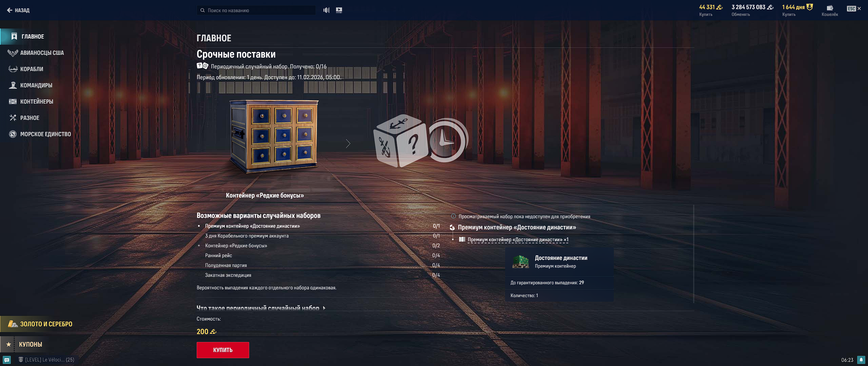Click the info circle beside unavailable set notice
The image size is (868, 366).
point(453,216)
